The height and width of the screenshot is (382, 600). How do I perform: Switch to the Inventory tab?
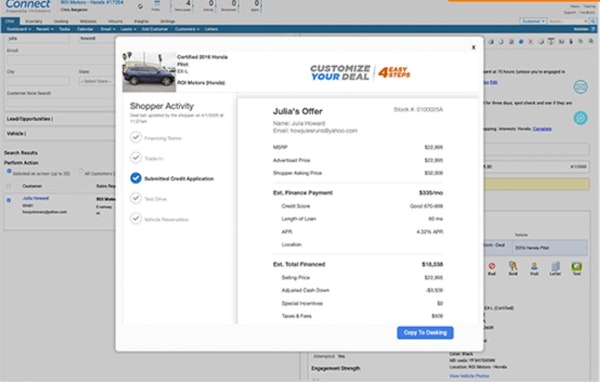pyautogui.click(x=34, y=21)
